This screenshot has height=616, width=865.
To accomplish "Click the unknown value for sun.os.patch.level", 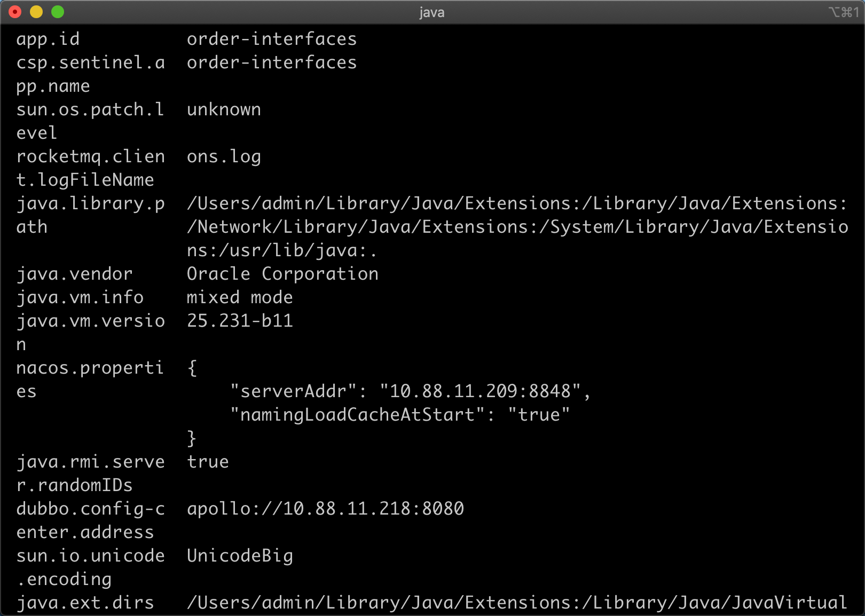I will point(224,109).
